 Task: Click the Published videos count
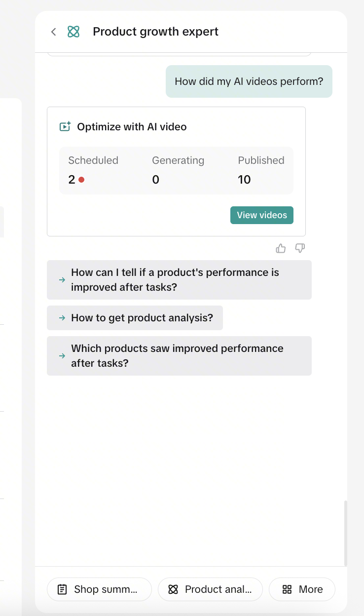(x=244, y=180)
